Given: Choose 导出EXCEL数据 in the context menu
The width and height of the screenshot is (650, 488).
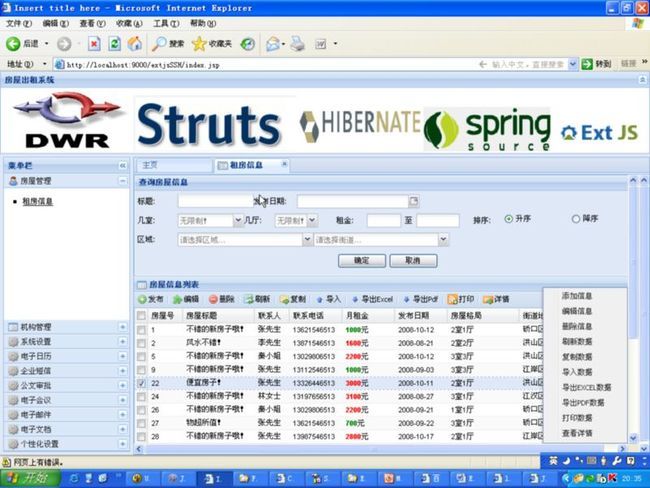Looking at the screenshot, I should point(586,388).
